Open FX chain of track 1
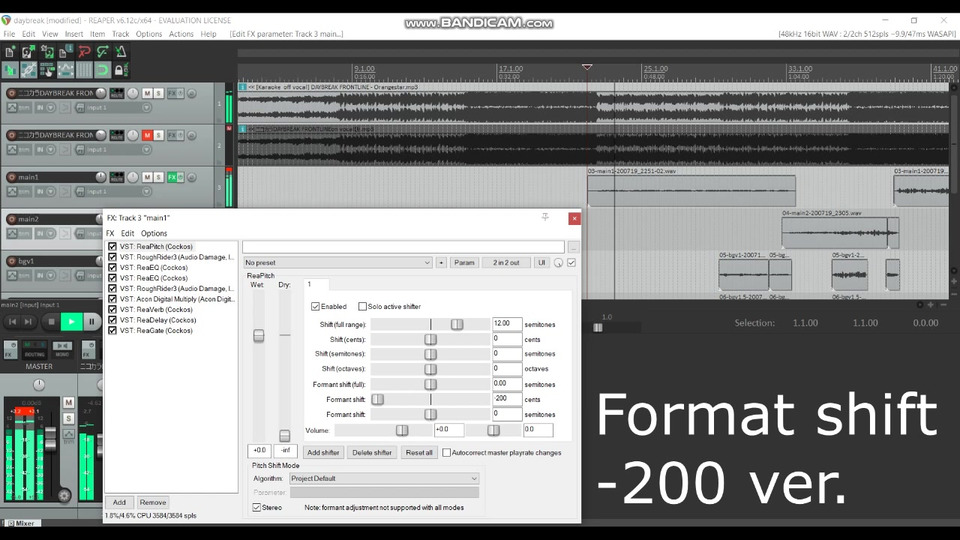This screenshot has height=540, width=960. click(x=172, y=93)
